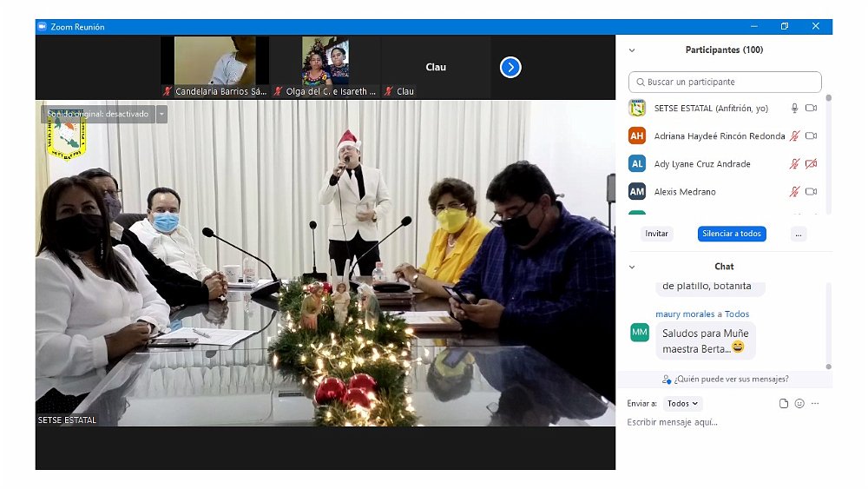Collapse the Participantes panel

[632, 50]
